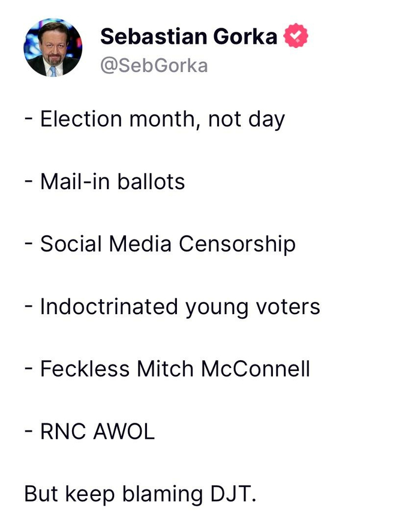
Task: Select the 'RNC AWOL' line
Action: [91, 431]
